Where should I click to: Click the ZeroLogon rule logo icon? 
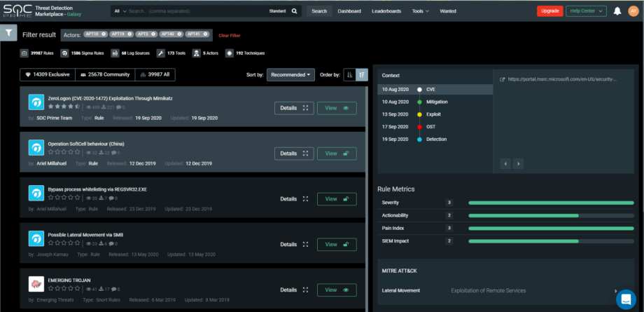36,102
